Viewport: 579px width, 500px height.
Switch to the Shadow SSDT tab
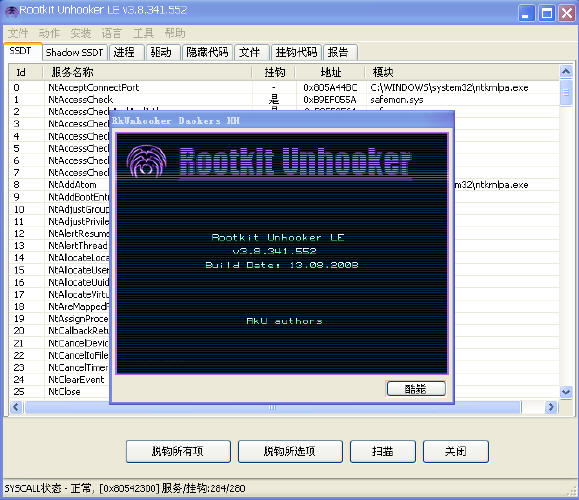point(74,52)
